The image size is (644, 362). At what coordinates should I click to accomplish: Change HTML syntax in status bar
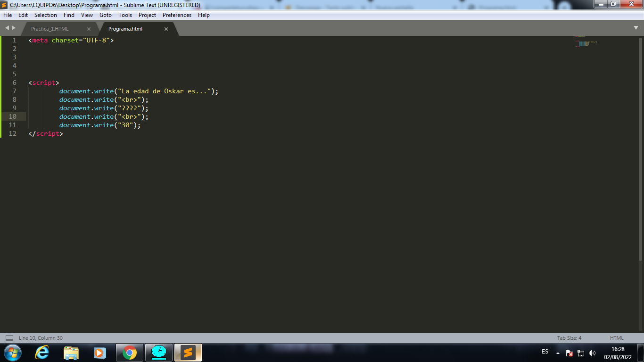click(617, 338)
